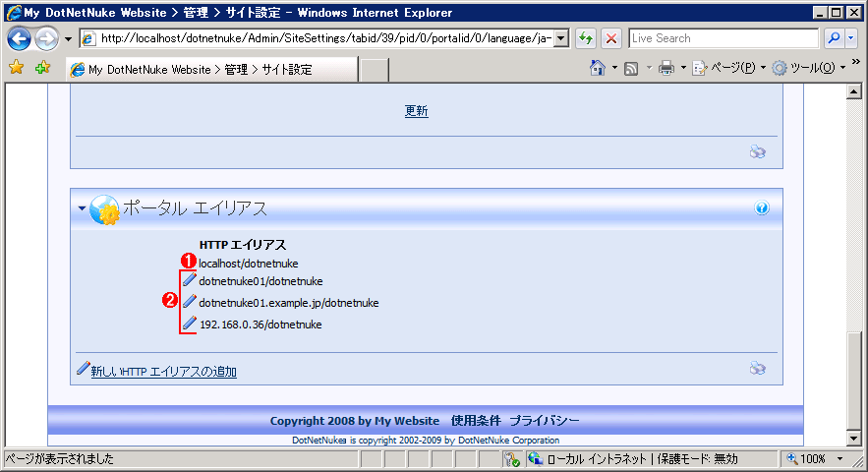Viewport: 868px width, 472px height.
Task: Click the scrollbar up arrow
Action: (x=853, y=91)
